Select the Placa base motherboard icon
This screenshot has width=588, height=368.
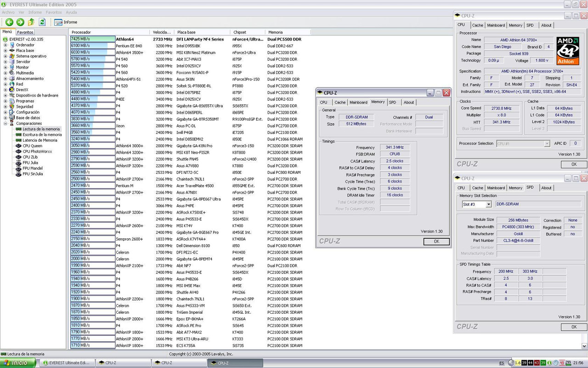click(12, 51)
